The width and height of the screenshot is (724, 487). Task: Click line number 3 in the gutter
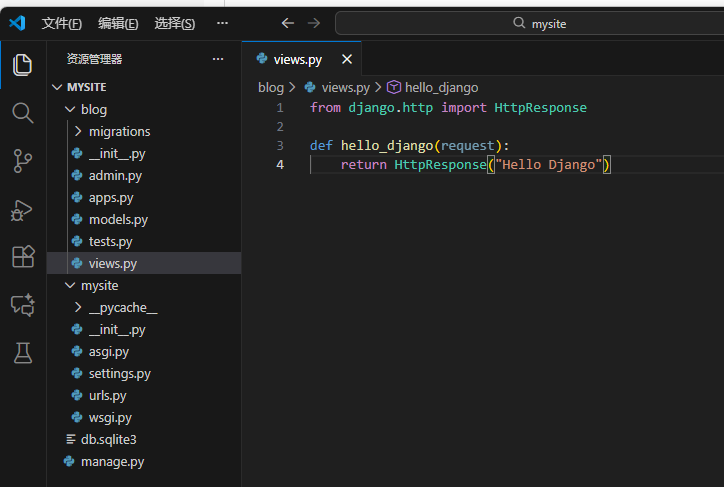pyautogui.click(x=280, y=145)
